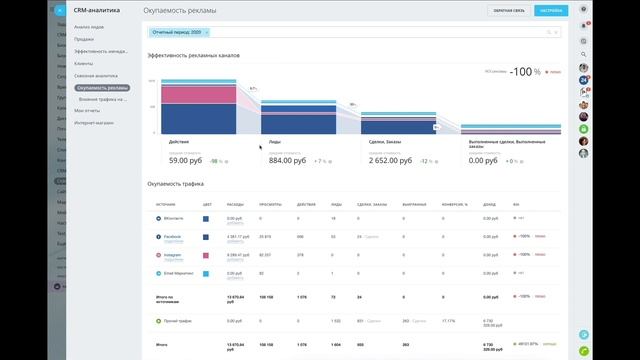Viewport: 640px width, 360px height.
Task: Open the Instagram подробнее link
Action: [173, 260]
